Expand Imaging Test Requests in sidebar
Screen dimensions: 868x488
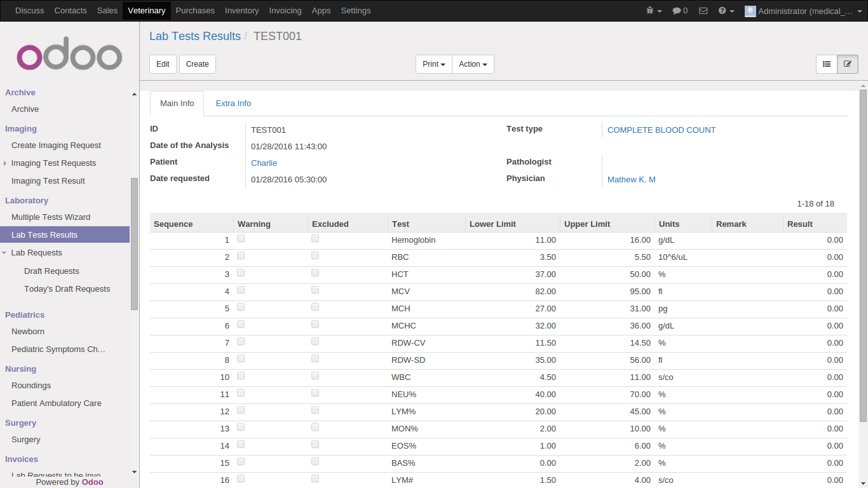[6, 163]
